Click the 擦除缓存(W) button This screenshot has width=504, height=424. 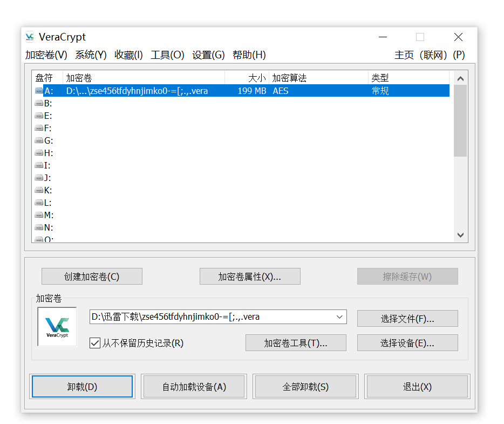(407, 277)
